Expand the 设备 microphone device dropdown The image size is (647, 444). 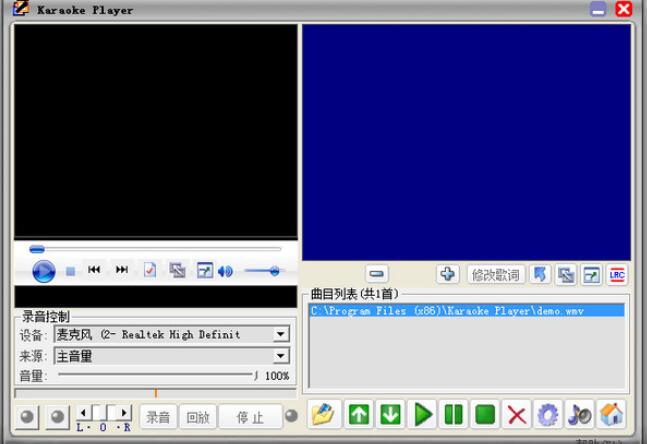point(281,335)
